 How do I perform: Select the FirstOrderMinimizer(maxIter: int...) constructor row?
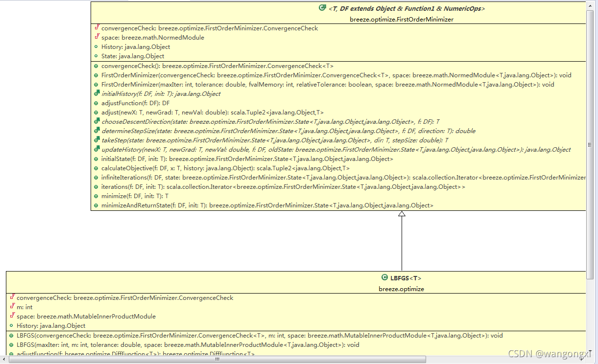328,85
